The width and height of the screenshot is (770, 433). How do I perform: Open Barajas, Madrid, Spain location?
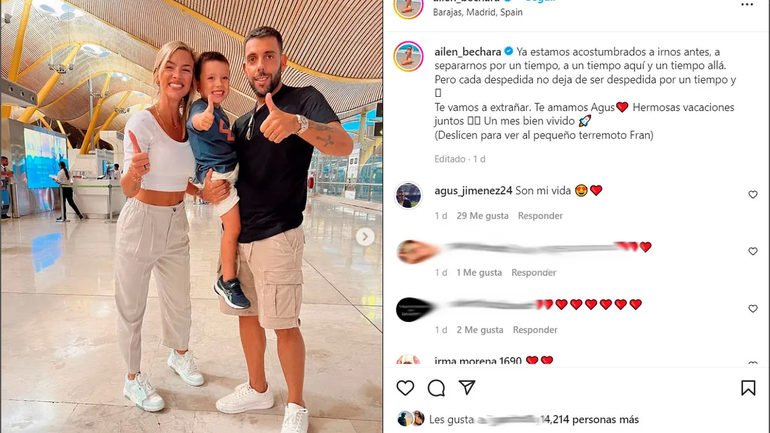pyautogui.click(x=477, y=12)
